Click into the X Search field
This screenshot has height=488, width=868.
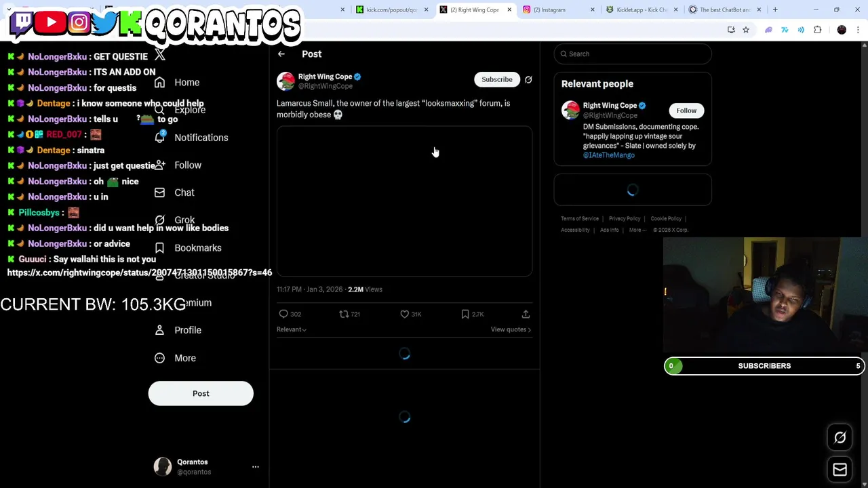pyautogui.click(x=633, y=54)
